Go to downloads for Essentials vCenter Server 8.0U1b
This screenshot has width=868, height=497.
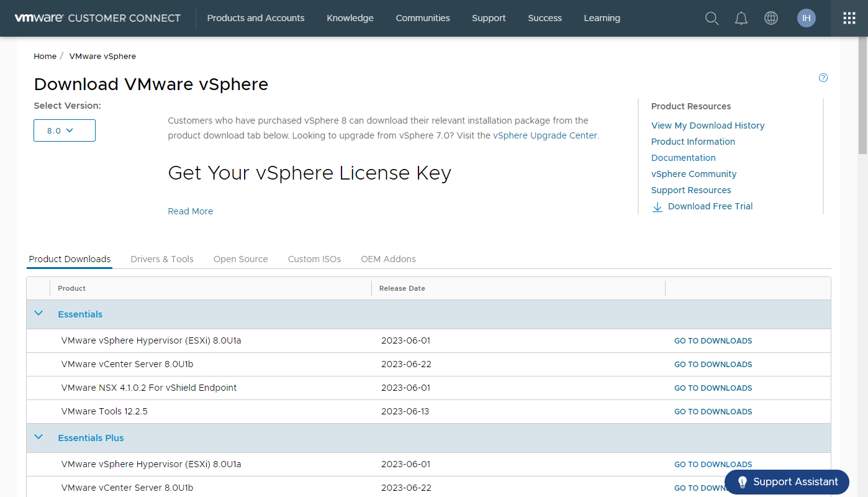click(x=713, y=364)
